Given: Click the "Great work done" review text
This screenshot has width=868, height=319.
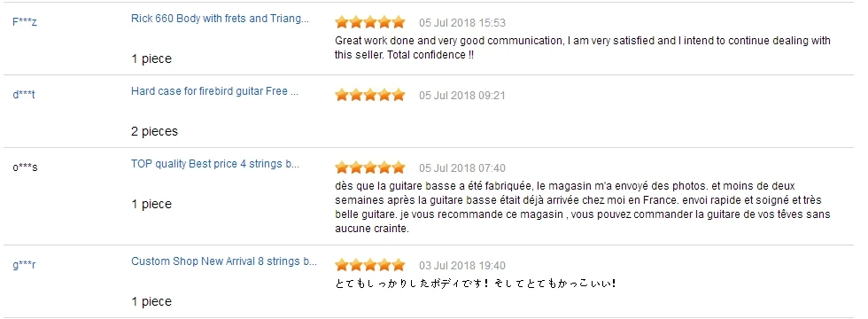Looking at the screenshot, I should [583, 48].
